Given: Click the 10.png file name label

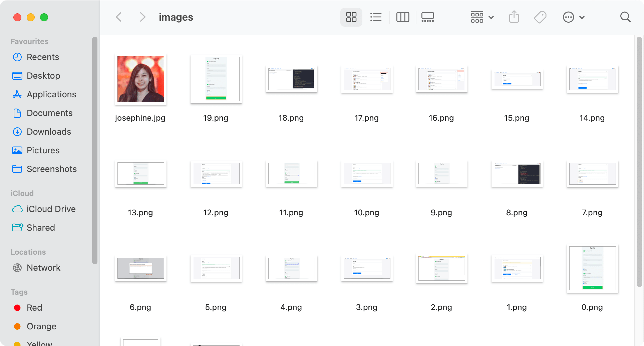Looking at the screenshot, I should point(367,213).
